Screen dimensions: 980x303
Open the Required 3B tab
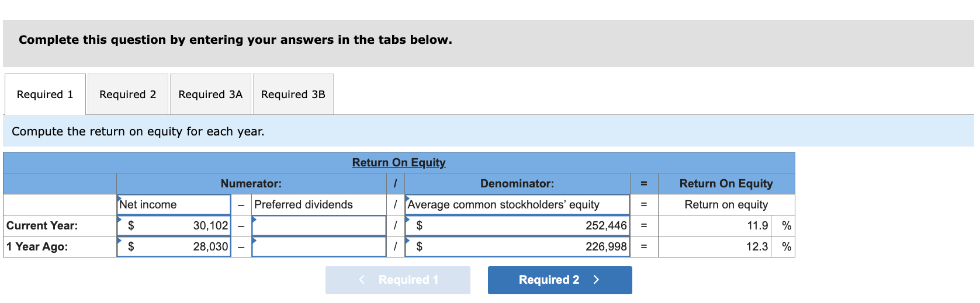coord(293,94)
